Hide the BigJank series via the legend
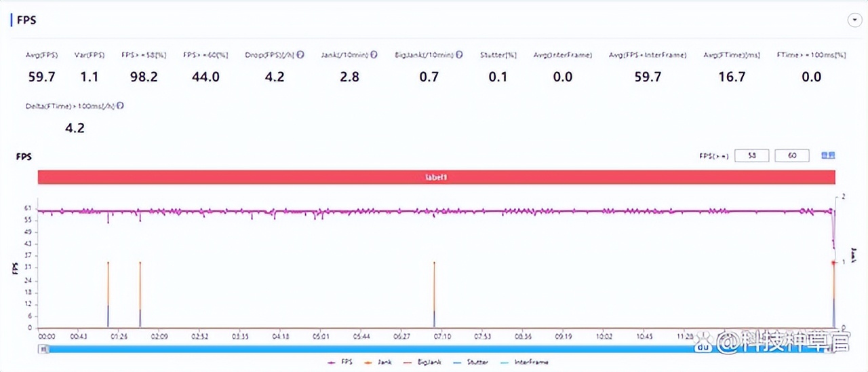The width and height of the screenshot is (868, 372). 427,362
